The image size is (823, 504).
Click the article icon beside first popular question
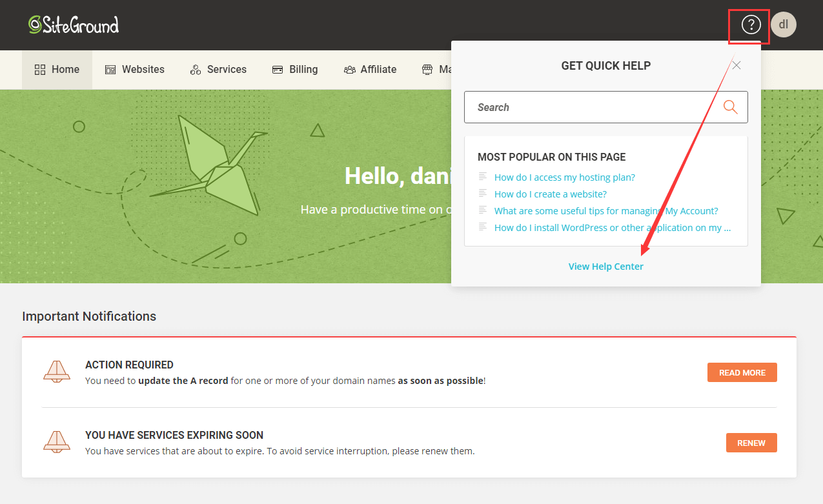[x=483, y=177]
